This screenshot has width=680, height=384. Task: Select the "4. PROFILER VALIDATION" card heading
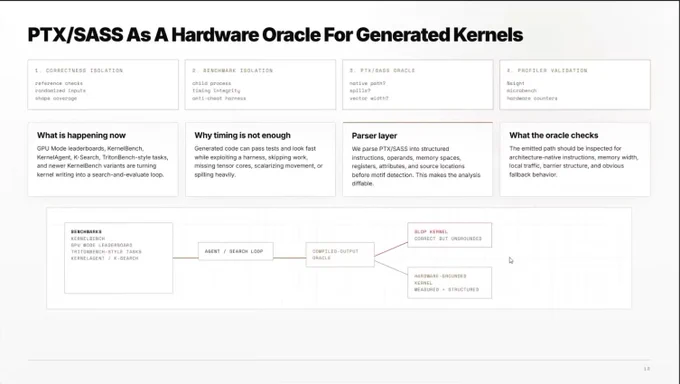pos(547,70)
